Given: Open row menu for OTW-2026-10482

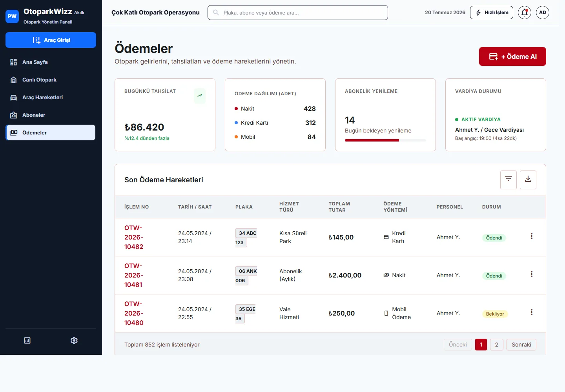Looking at the screenshot, I should pyautogui.click(x=532, y=236).
